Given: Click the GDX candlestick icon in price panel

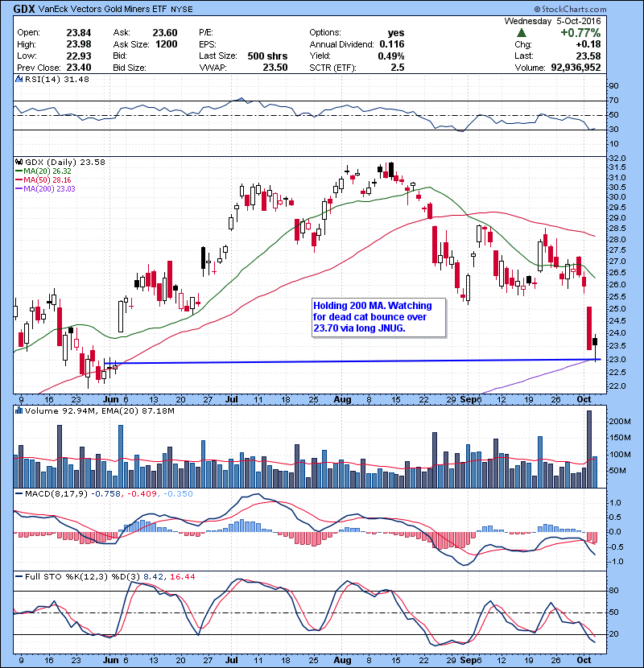Looking at the screenshot, I should pos(19,163).
